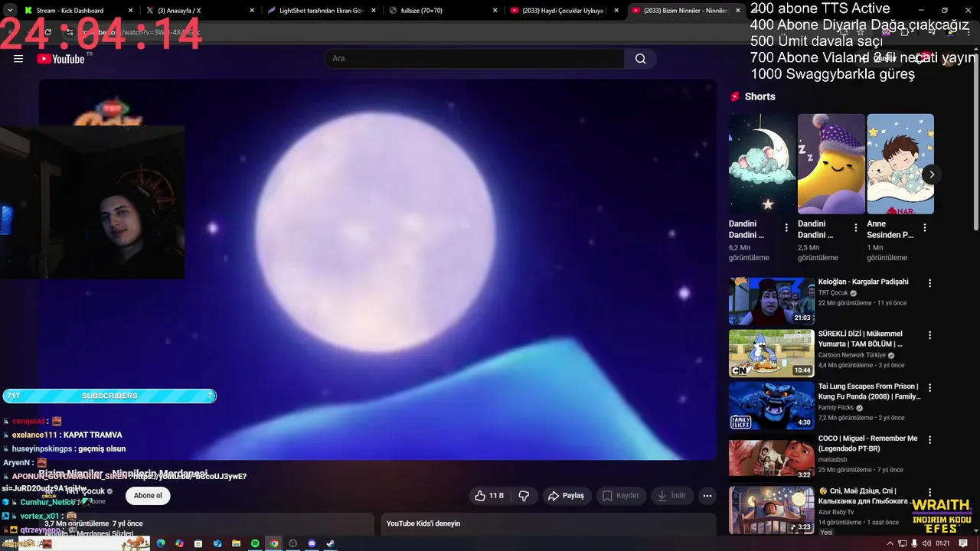This screenshot has height=551, width=980.
Task: Visit Cartoon Network Türkiye channel
Action: pyautogui.click(x=851, y=355)
